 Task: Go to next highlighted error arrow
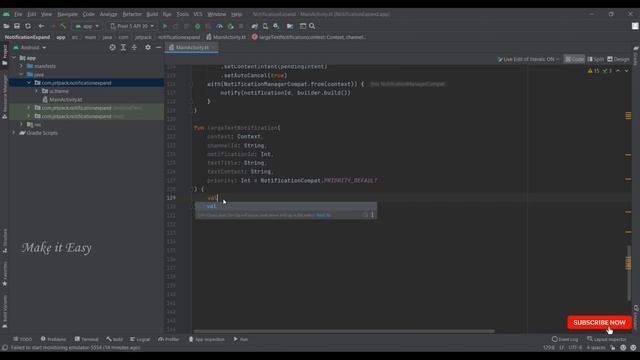pyautogui.click(x=627, y=71)
